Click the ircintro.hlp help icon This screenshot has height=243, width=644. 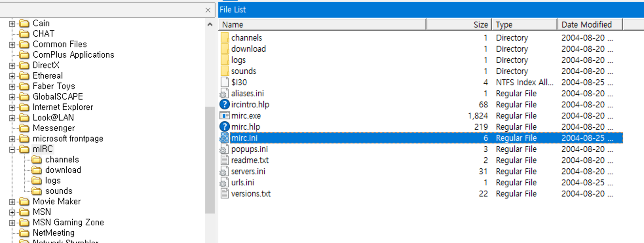[224, 104]
